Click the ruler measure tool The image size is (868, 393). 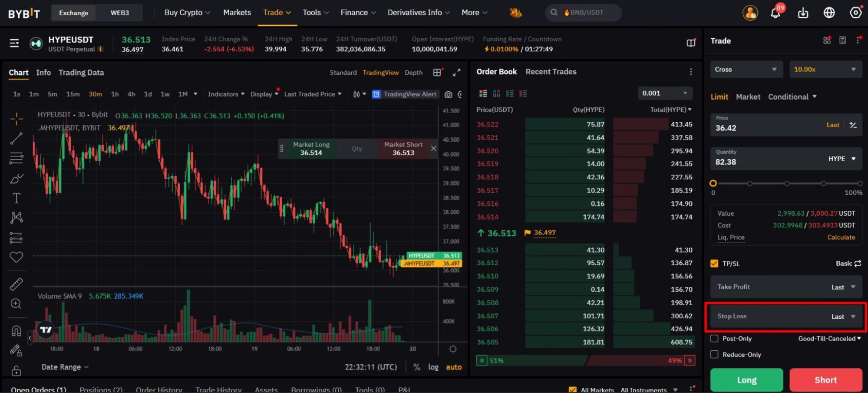click(16, 284)
